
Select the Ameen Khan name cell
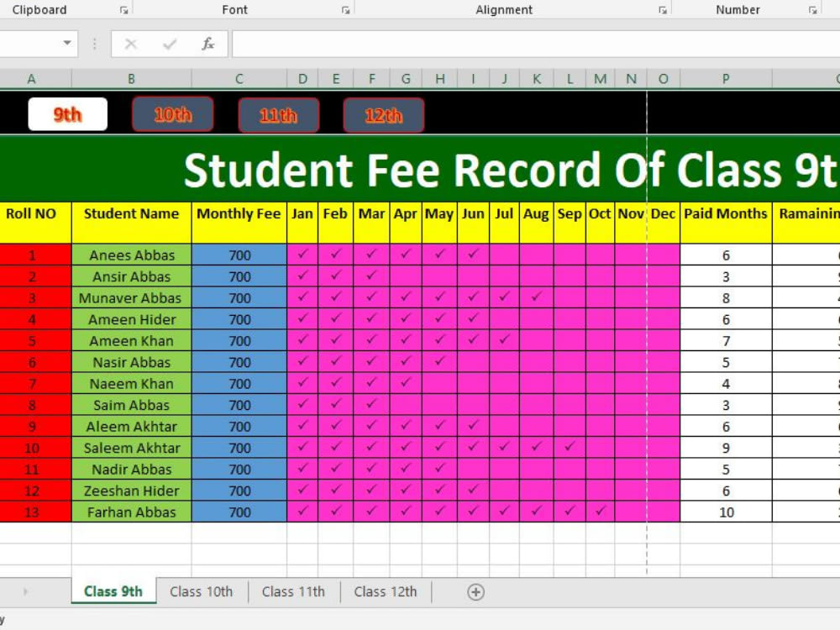click(131, 341)
